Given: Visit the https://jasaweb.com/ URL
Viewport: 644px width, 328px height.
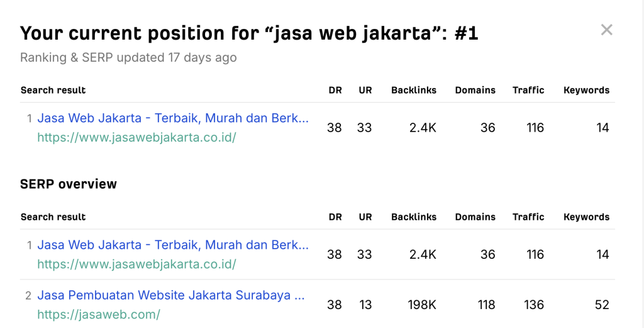Looking at the screenshot, I should click(99, 314).
